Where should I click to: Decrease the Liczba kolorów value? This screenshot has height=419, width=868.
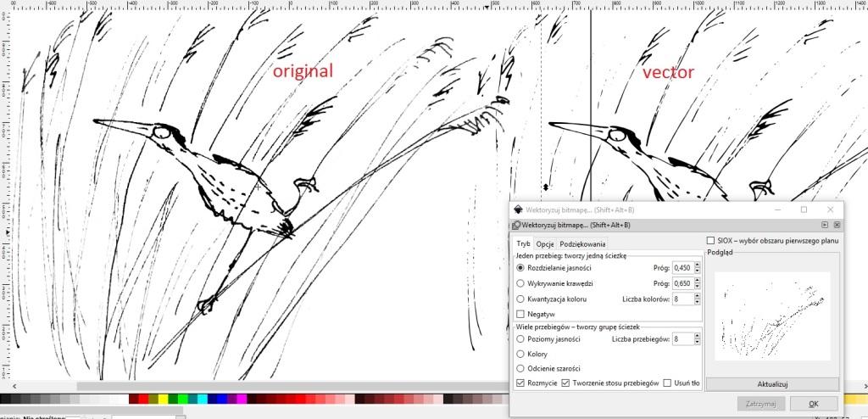[x=698, y=302]
